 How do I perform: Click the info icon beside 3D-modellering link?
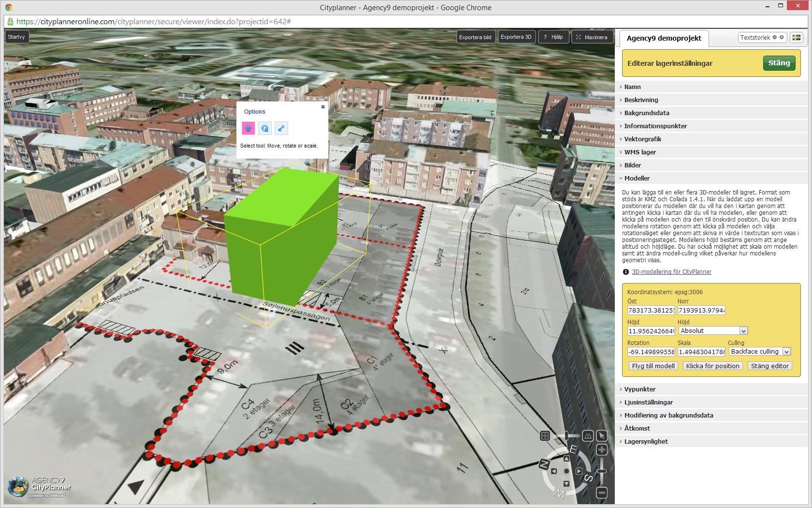click(626, 272)
